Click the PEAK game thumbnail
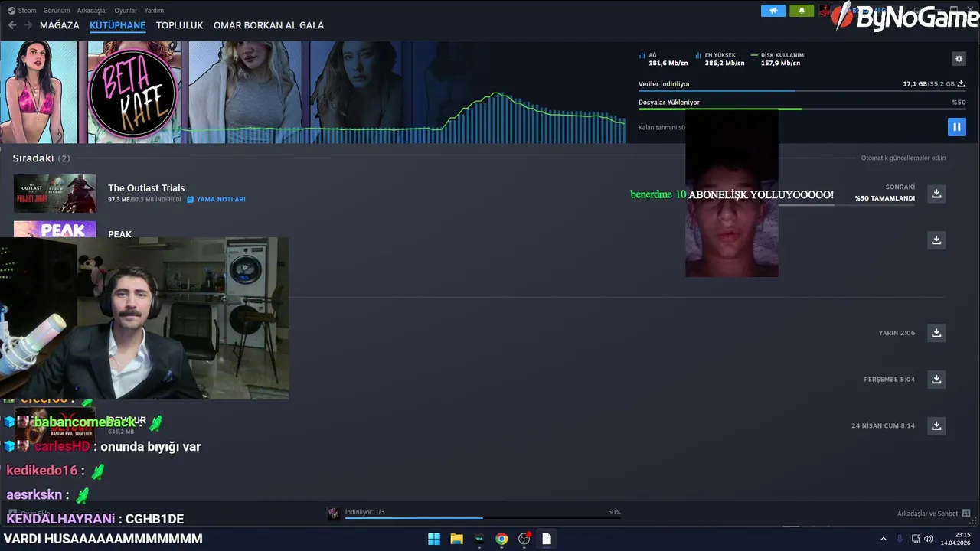Screen dimensions: 980x551 55,229
